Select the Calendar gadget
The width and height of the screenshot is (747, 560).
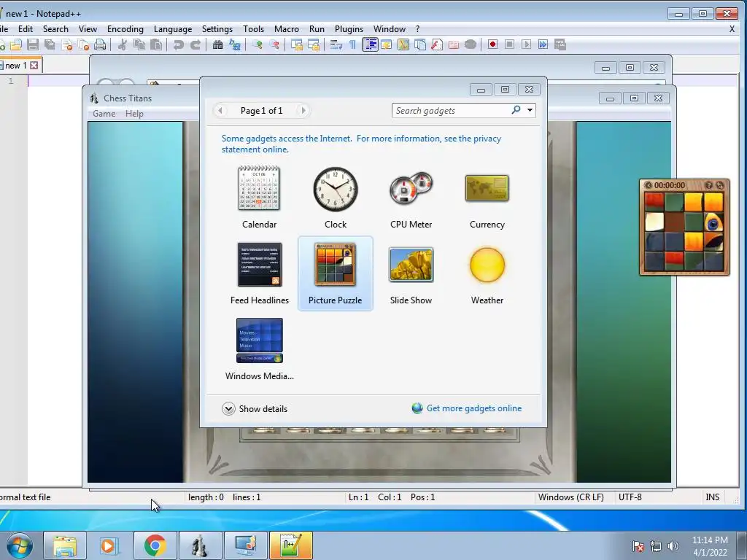coord(259,197)
